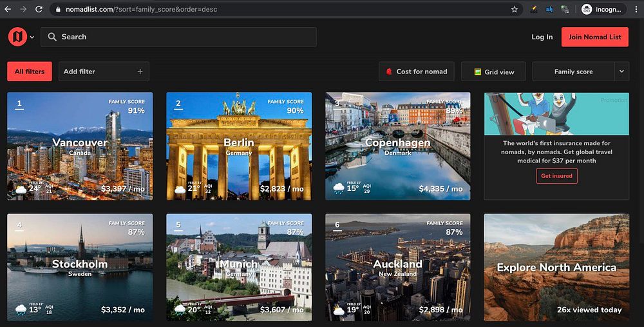644x327 pixels.
Task: Open the Stockholm city card
Action: pos(80,268)
